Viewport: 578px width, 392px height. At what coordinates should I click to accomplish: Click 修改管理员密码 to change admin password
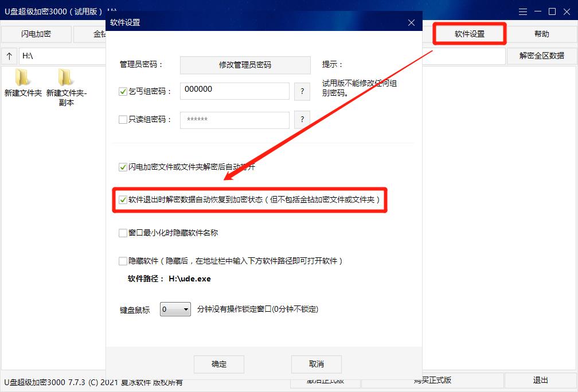coord(245,65)
